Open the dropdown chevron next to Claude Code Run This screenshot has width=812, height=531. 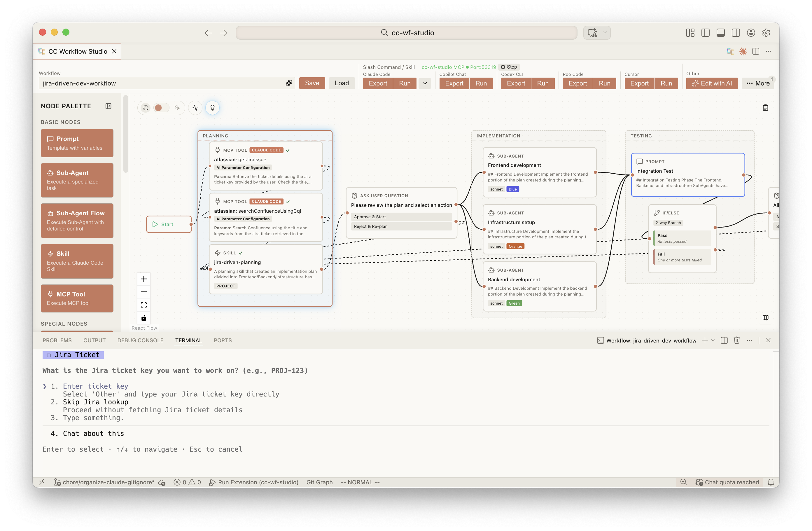coord(425,83)
